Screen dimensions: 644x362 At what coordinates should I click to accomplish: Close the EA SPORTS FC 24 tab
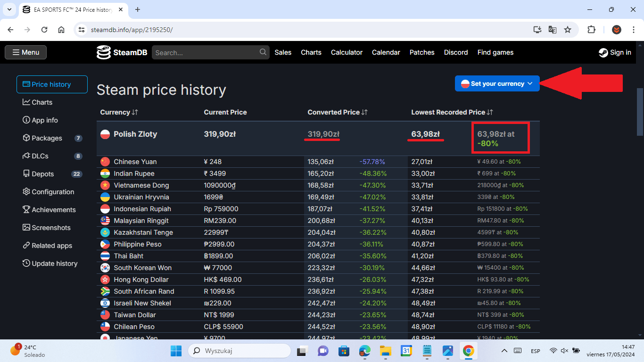(x=121, y=9)
